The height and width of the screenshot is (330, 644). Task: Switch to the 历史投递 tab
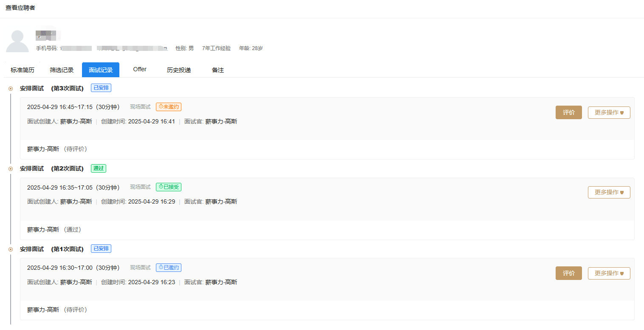(x=179, y=70)
